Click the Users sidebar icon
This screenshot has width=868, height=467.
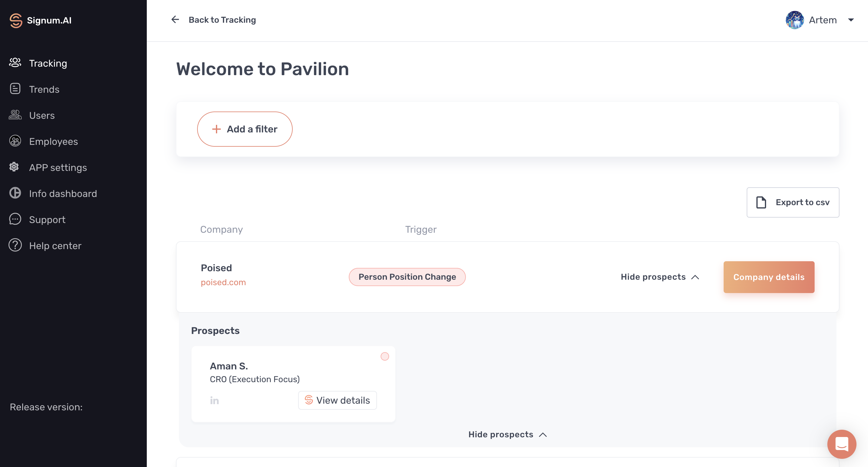point(15,115)
